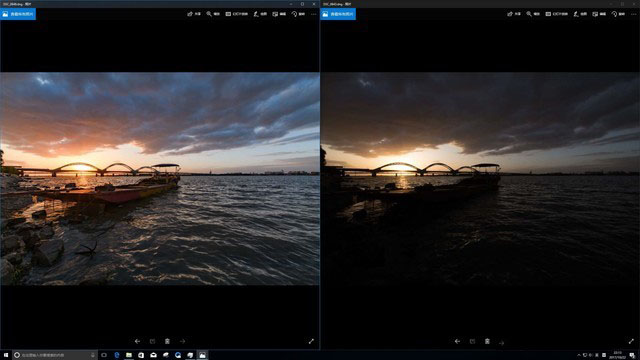Delete the photo using right window trash icon
This screenshot has height=360, width=640.
487,341
